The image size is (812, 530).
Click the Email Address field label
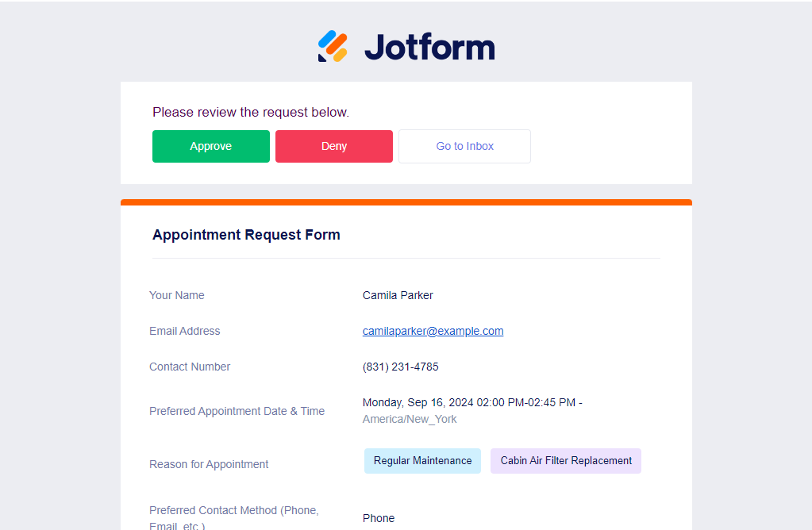[185, 331]
